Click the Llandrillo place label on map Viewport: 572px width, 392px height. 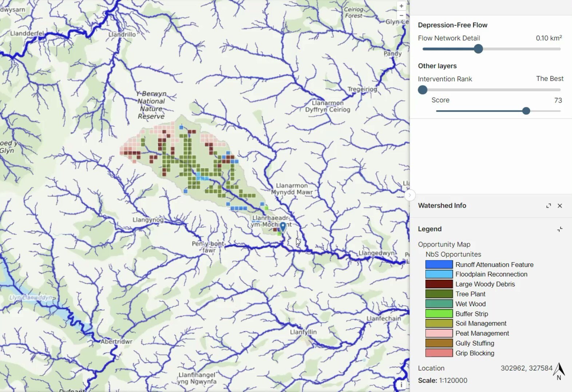click(122, 35)
